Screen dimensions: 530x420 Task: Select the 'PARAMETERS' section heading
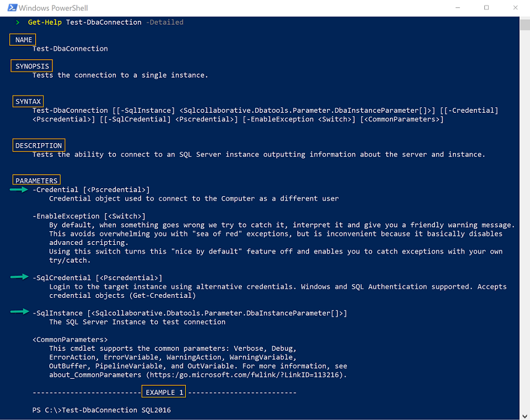[36, 181]
